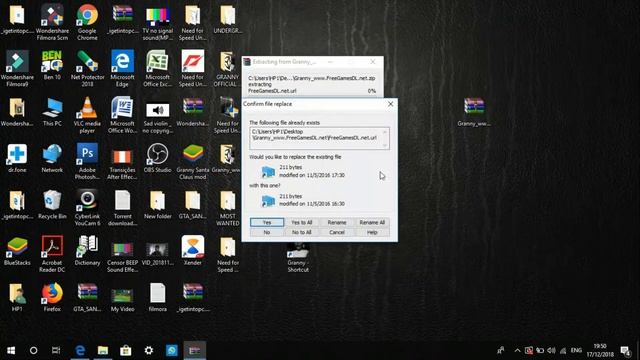Select UNDERGR folder icon
640x360 pixels.
[227, 19]
